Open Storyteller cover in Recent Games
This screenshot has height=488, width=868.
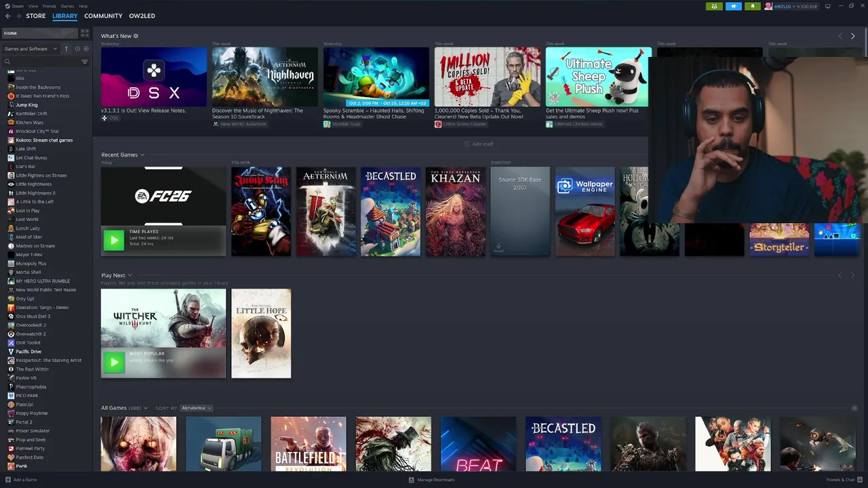click(779, 240)
